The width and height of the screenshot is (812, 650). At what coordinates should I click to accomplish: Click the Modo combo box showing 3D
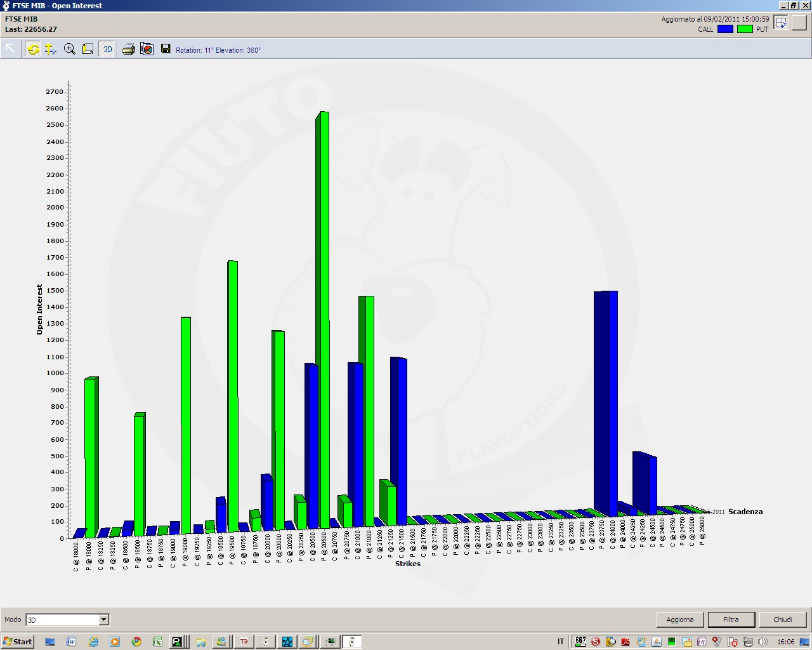point(67,620)
